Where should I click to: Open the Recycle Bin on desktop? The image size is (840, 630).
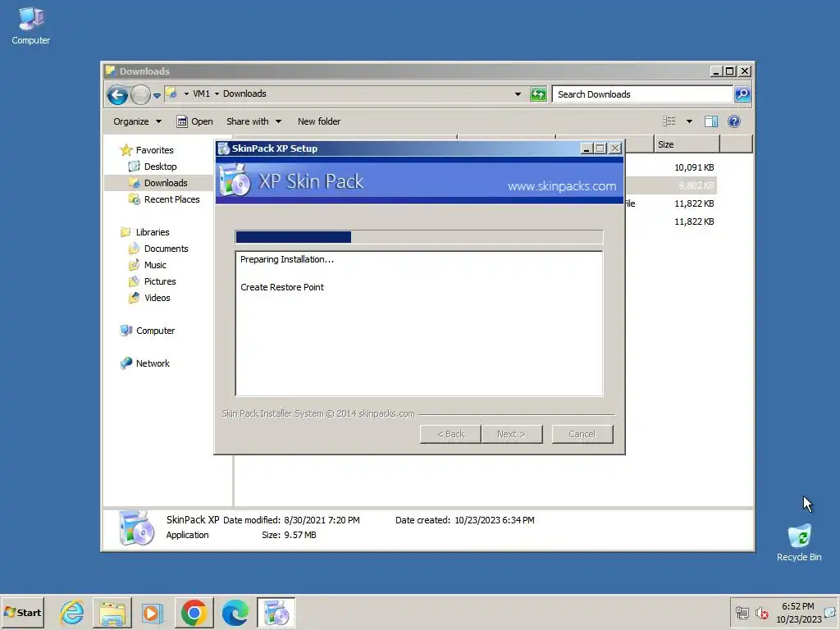tap(799, 542)
